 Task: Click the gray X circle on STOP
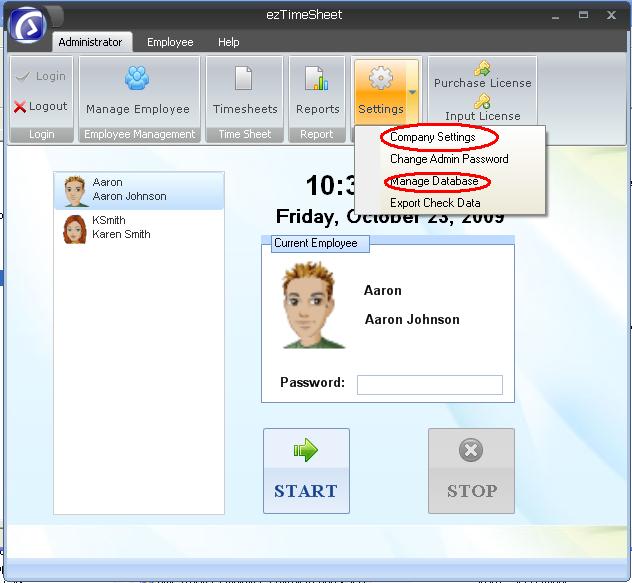(471, 450)
